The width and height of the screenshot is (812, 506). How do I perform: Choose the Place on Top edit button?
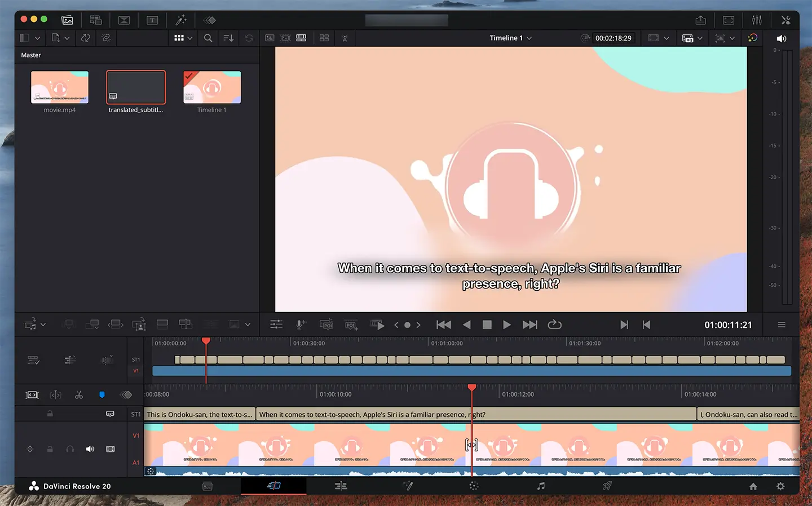(162, 325)
